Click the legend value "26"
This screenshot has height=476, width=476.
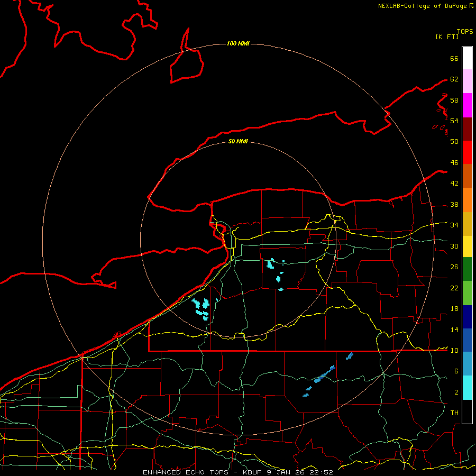tap(454, 267)
